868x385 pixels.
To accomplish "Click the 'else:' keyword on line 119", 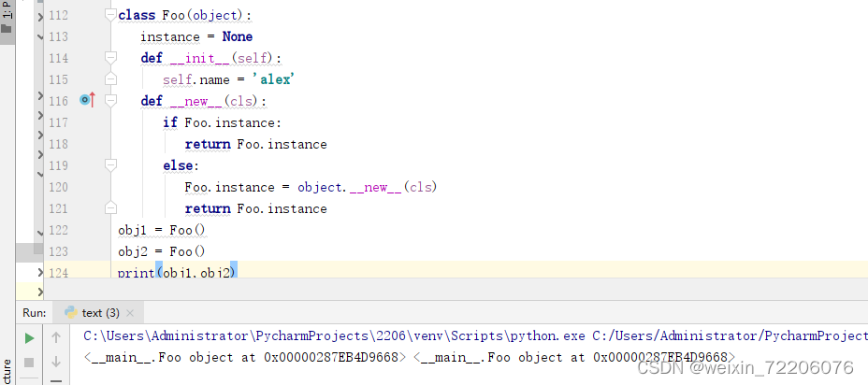I will pos(181,166).
